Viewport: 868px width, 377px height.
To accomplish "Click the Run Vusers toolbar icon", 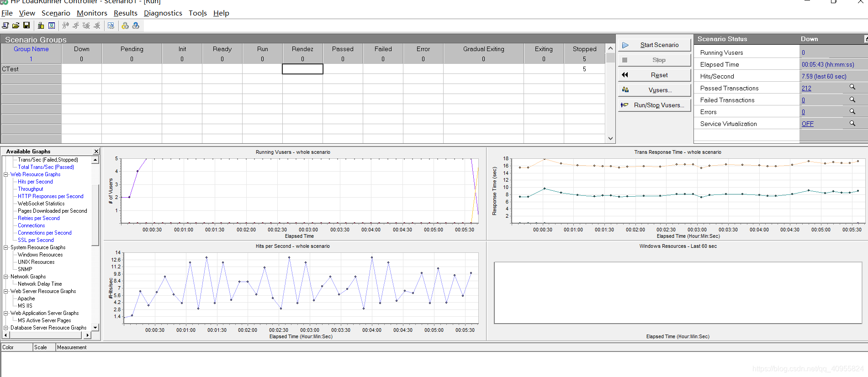I will click(x=76, y=26).
